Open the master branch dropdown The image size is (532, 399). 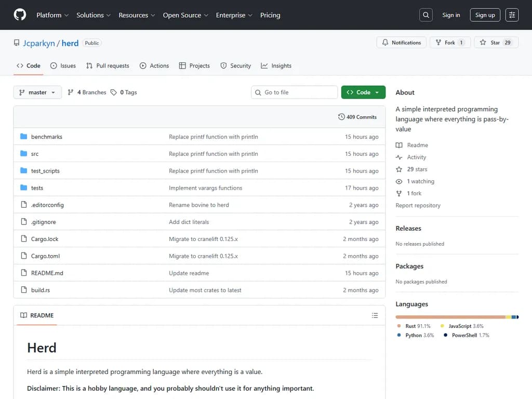click(x=37, y=92)
